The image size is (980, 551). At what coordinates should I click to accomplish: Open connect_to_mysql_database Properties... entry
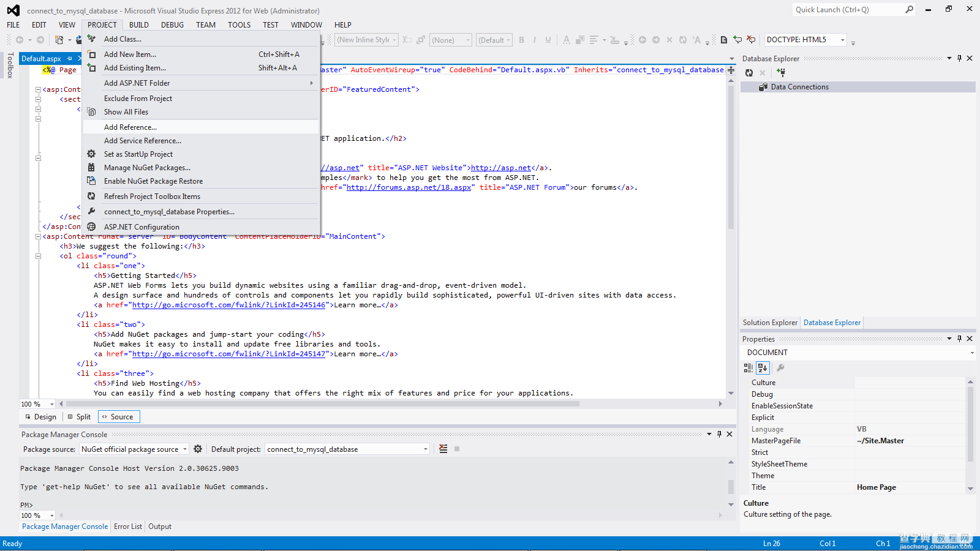click(x=201, y=212)
